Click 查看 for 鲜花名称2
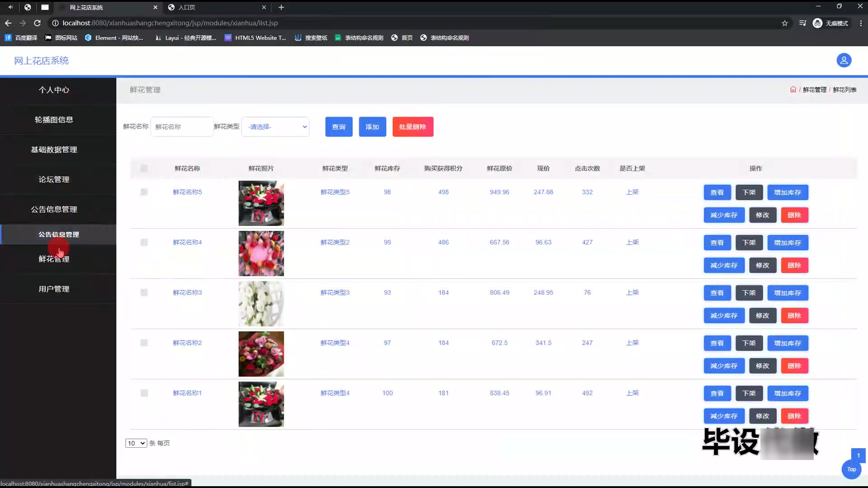 point(717,343)
